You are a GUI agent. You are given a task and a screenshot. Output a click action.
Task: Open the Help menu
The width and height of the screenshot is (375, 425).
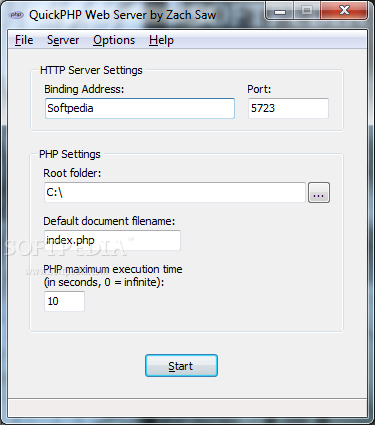(x=161, y=40)
